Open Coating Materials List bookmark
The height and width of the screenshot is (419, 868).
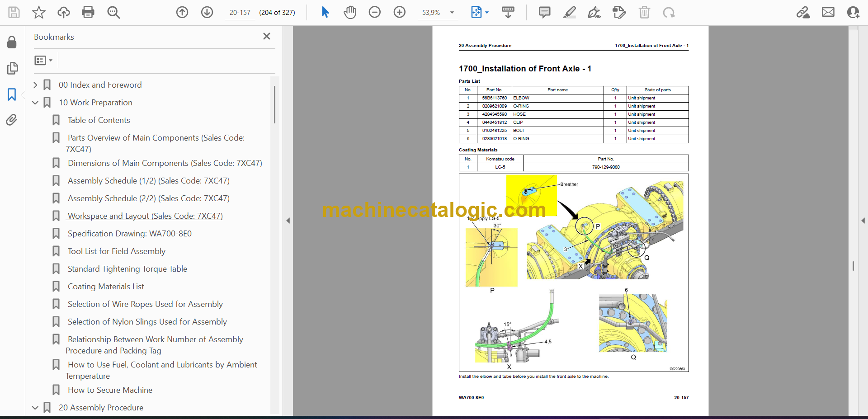point(106,287)
